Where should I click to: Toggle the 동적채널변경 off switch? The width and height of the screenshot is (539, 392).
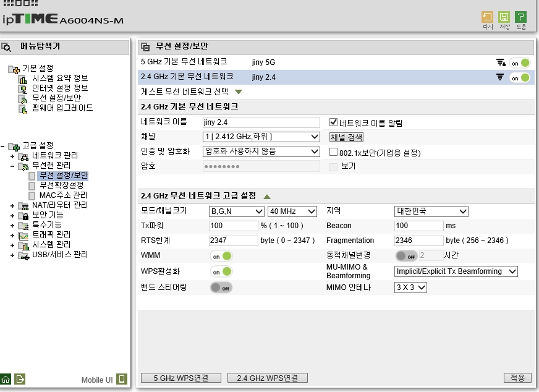pyautogui.click(x=405, y=256)
